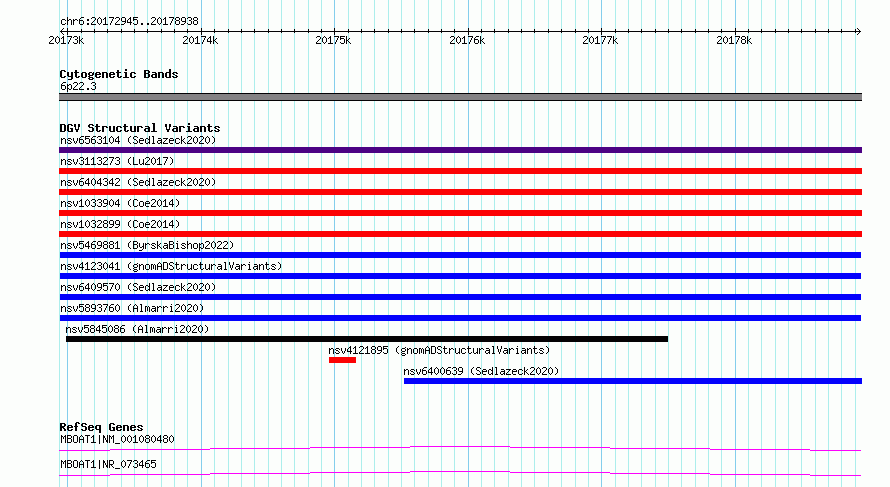The image size is (890, 487).
Task: Click nsv6400639 (Sedlazeck2020) label
Action: pos(481,371)
